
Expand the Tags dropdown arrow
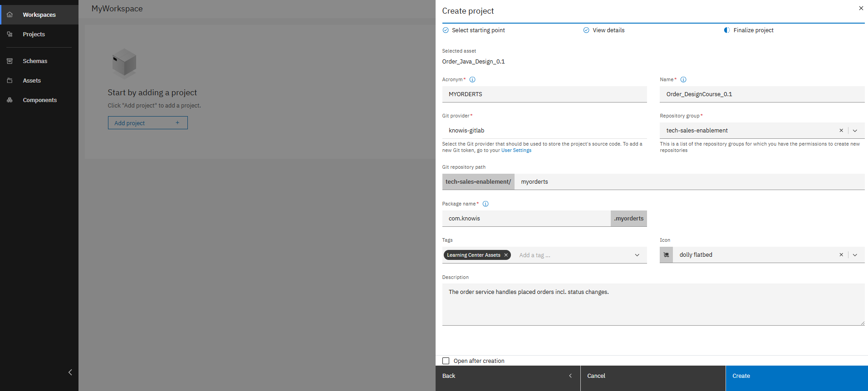(x=637, y=255)
